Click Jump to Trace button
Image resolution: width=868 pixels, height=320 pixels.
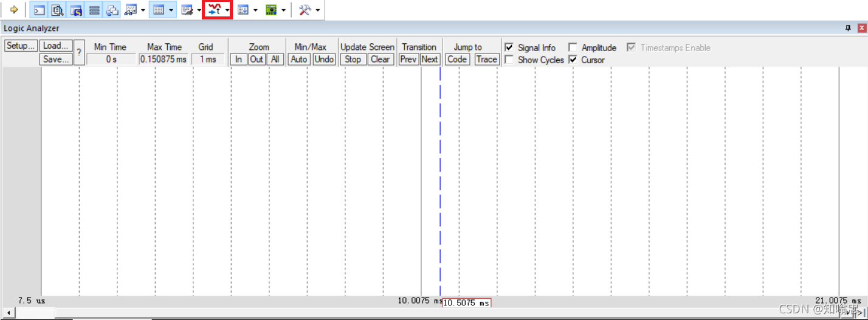point(486,59)
